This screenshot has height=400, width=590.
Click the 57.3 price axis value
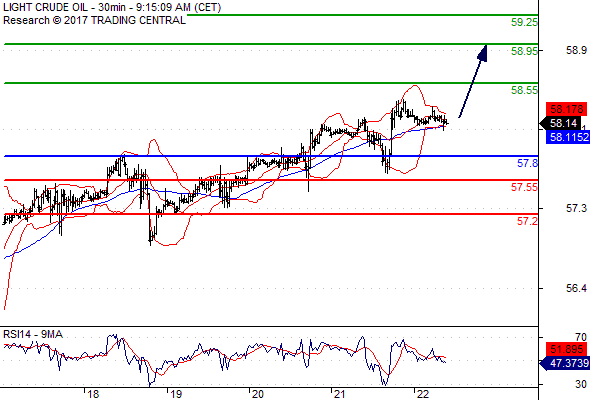point(576,208)
